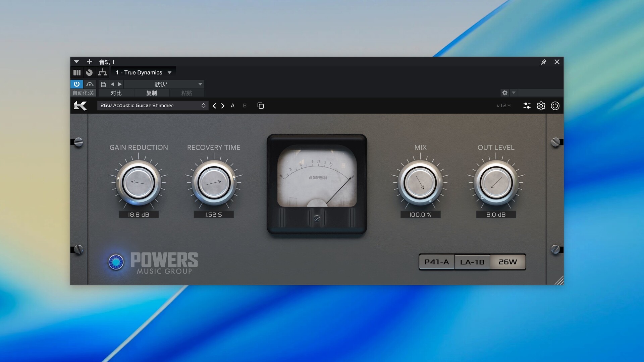Click the Kiive Audio logo icon
644x362 pixels.
[80, 106]
